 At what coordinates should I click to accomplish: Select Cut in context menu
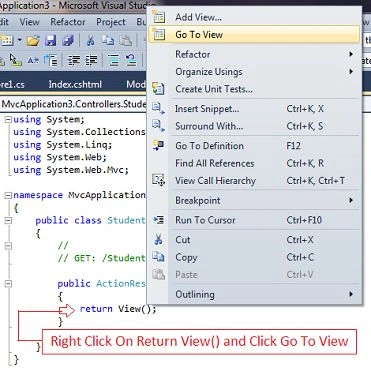[254, 240]
